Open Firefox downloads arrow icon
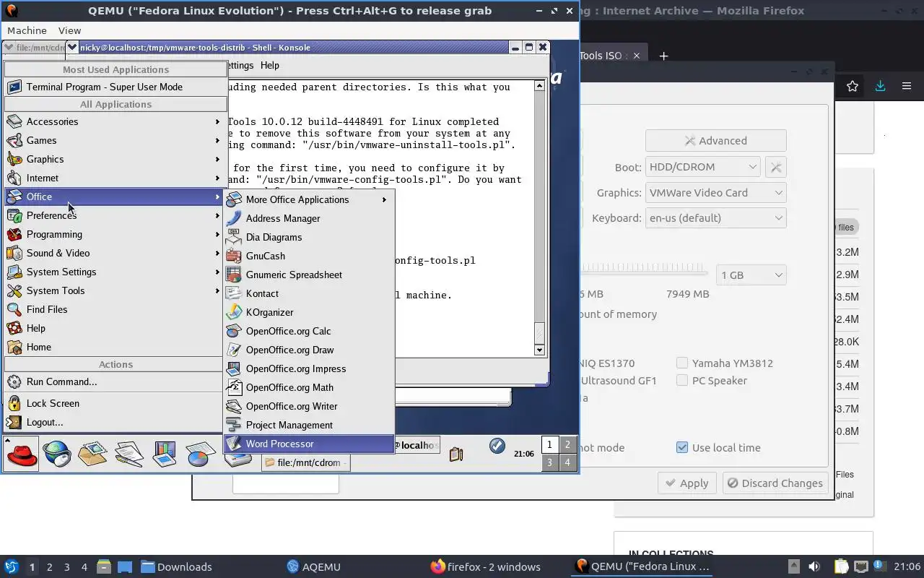The height and width of the screenshot is (578, 924). (x=880, y=86)
